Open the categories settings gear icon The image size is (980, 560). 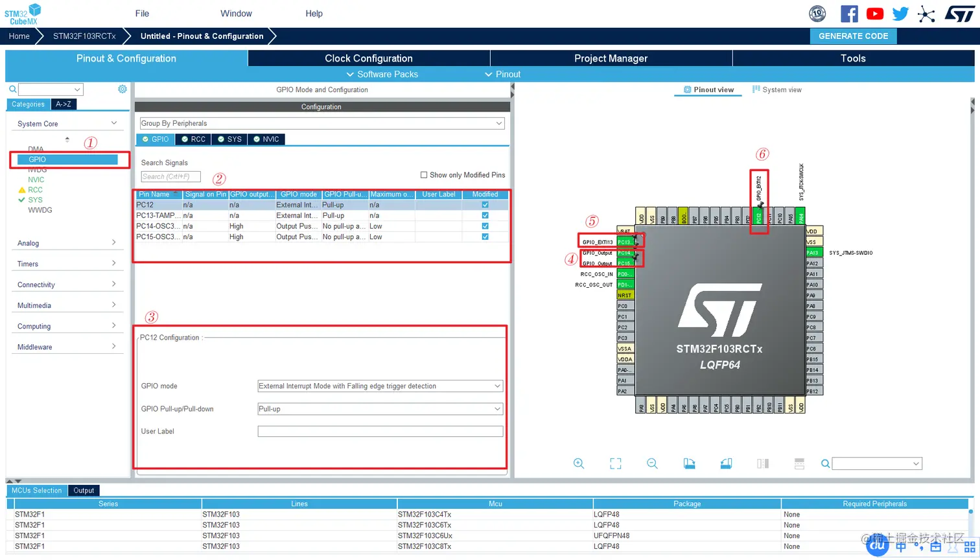pos(122,89)
